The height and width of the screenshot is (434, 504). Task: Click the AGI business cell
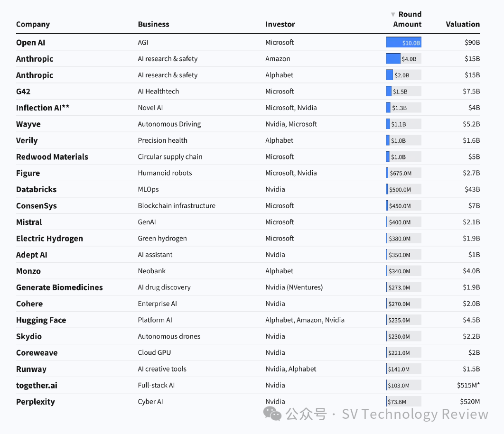[x=143, y=42]
